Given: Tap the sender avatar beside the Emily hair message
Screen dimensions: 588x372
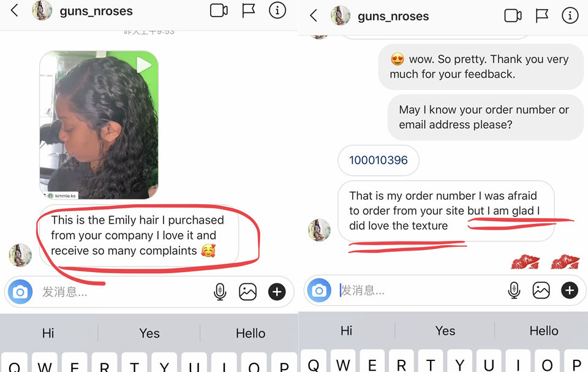Looking at the screenshot, I should [20, 255].
